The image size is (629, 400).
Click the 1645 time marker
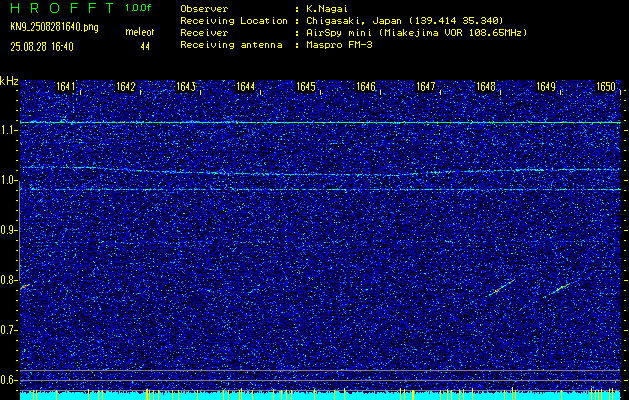(x=306, y=87)
